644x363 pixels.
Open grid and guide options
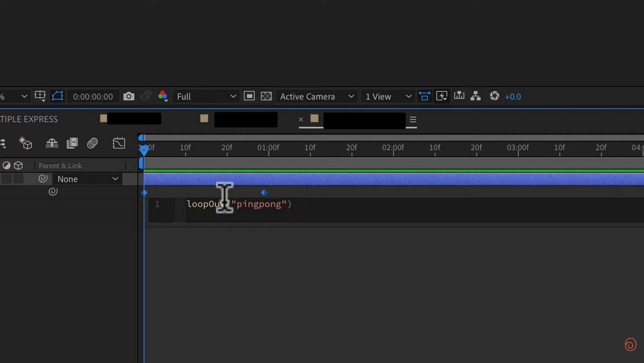point(41,96)
